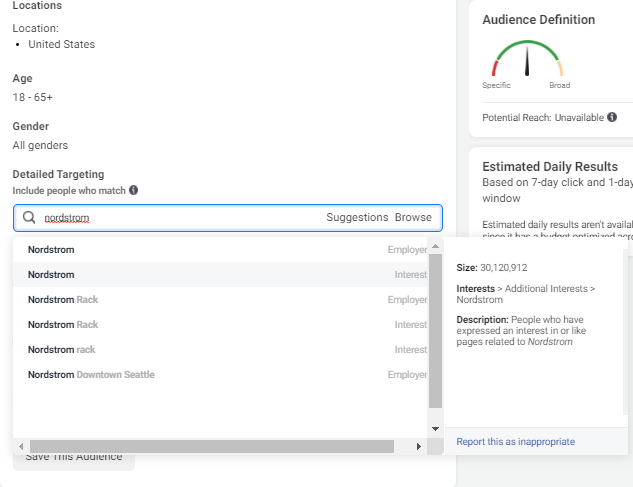Viewport: 633px width, 487px height.
Task: Click the right arrow of the horizontal scrollbar
Action: 419,447
